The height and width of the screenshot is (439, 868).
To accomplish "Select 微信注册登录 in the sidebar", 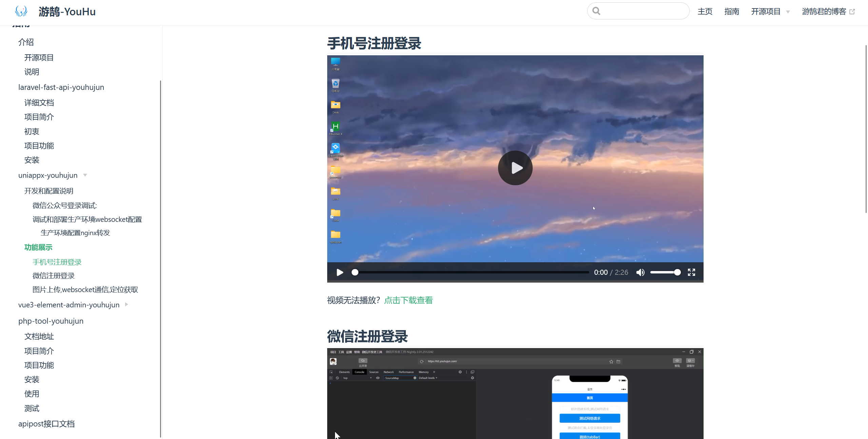I will (54, 276).
